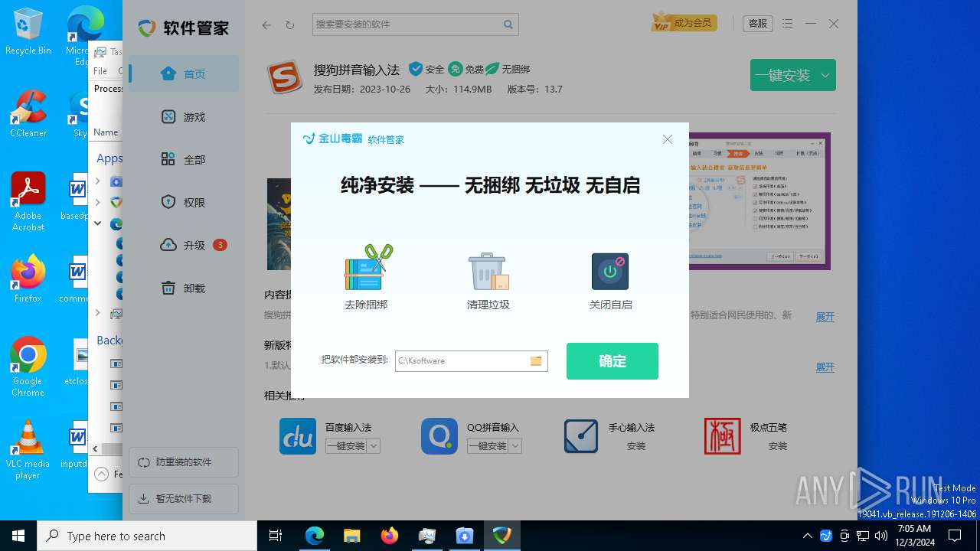Click File menu in Task Manager window
Viewport: 980px width, 551px height.
coord(100,70)
